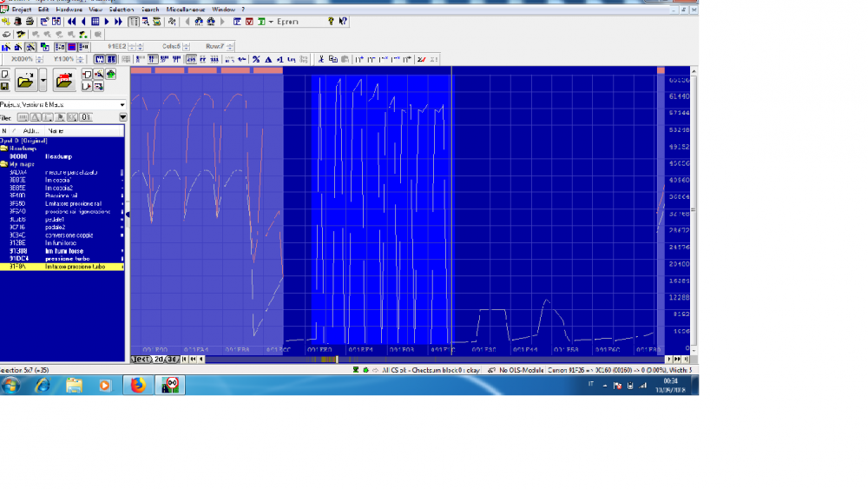This screenshot has height=489, width=868.
Task: Select the 'conversione coppia' map
Action: [62, 235]
